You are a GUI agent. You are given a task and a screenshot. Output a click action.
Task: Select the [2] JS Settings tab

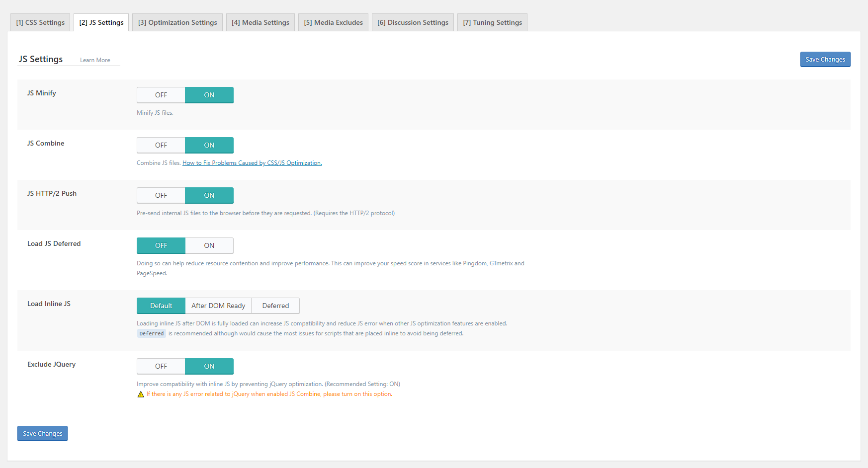[101, 22]
